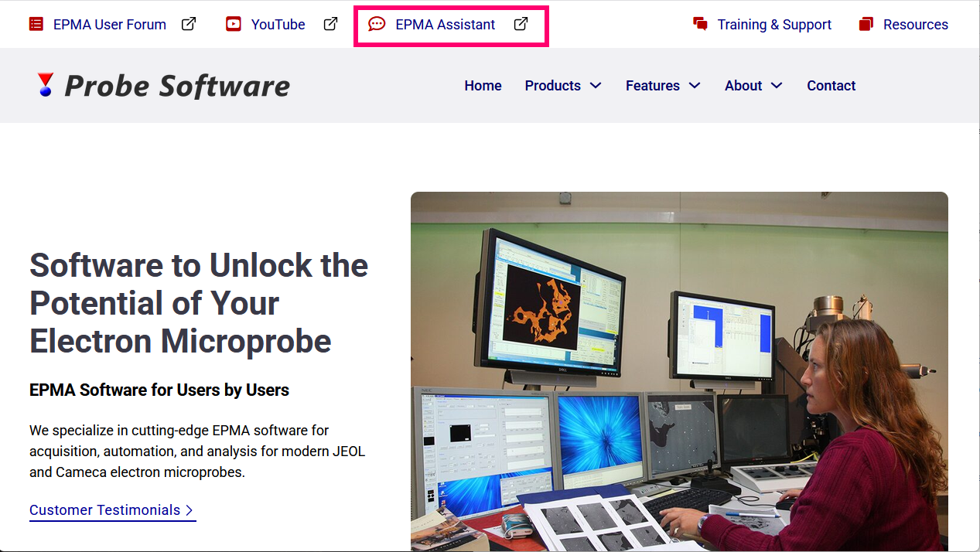The image size is (980, 552).
Task: Click the red Resources icon
Action: tap(866, 24)
